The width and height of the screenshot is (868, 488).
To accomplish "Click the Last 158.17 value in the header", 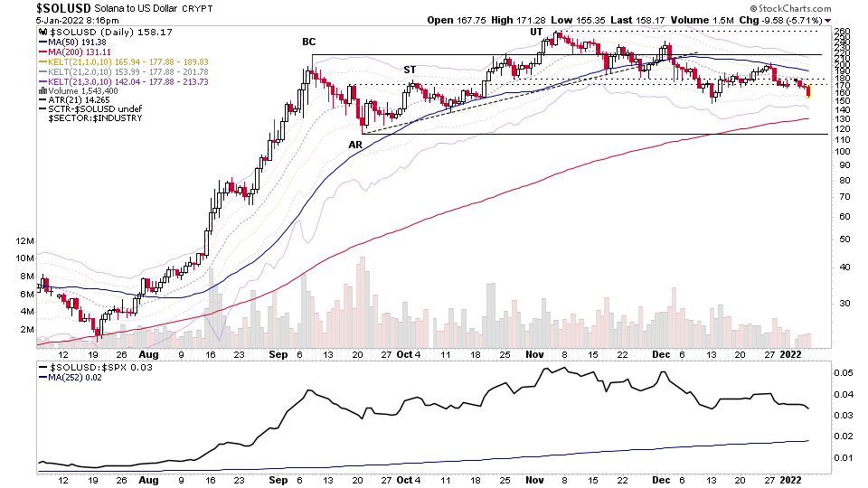I will [x=637, y=20].
